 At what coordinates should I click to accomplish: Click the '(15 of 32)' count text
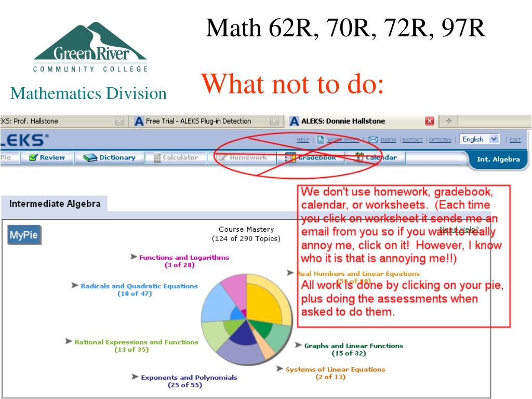(x=349, y=353)
